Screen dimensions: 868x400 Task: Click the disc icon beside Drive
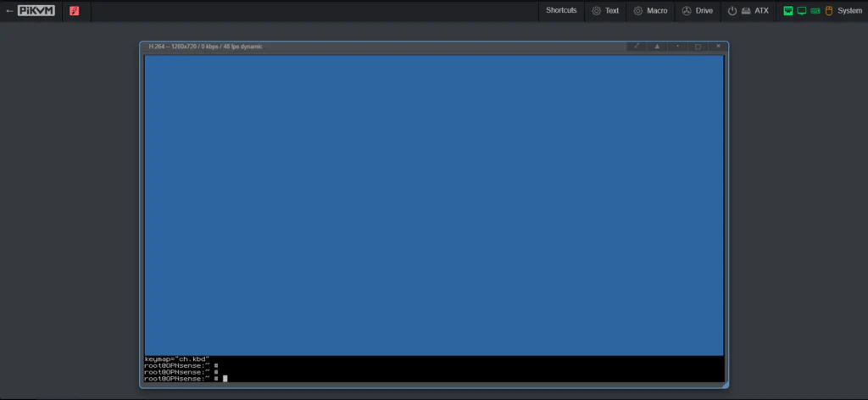click(687, 11)
